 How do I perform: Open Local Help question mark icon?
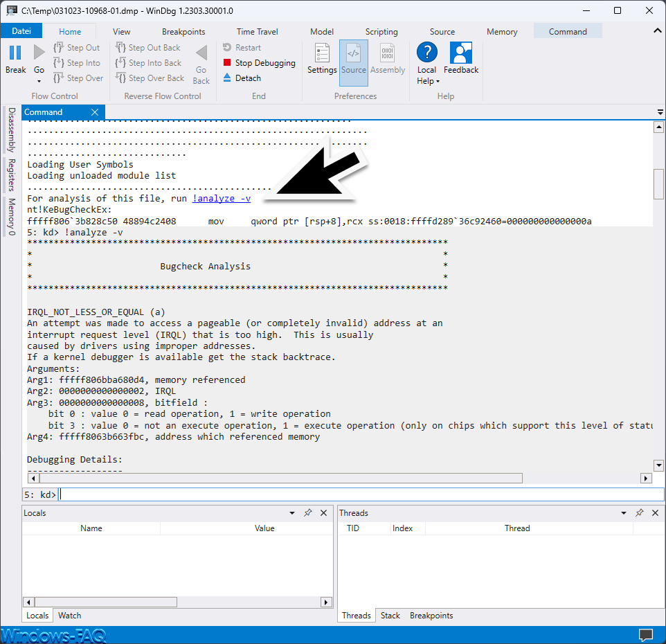coord(427,52)
